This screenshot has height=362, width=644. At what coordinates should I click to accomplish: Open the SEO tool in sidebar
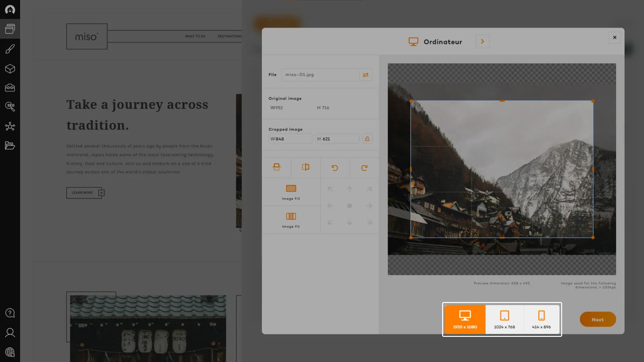10,107
